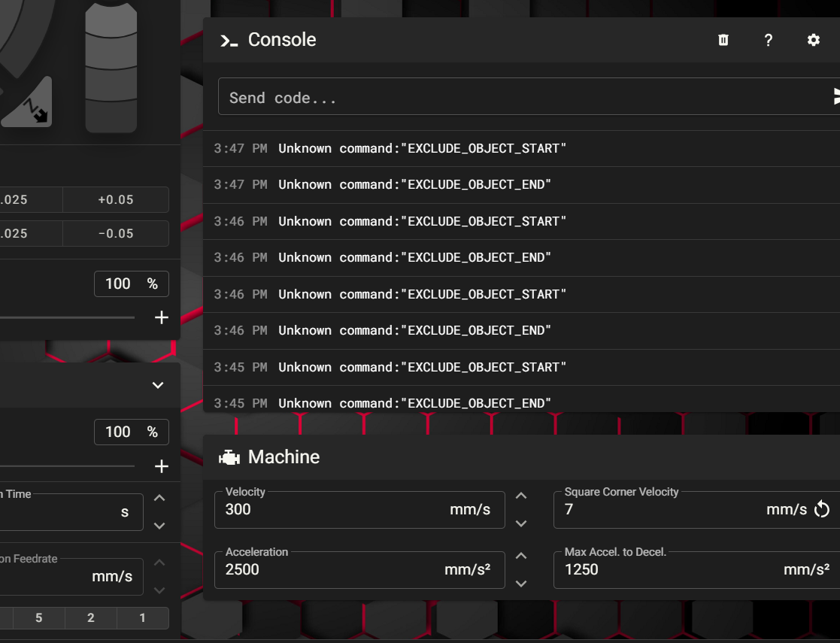Viewport: 840px width, 643px height.
Task: Click 3:47 PM EXCLUDE_OBJECT_END console entry
Action: tap(521, 185)
